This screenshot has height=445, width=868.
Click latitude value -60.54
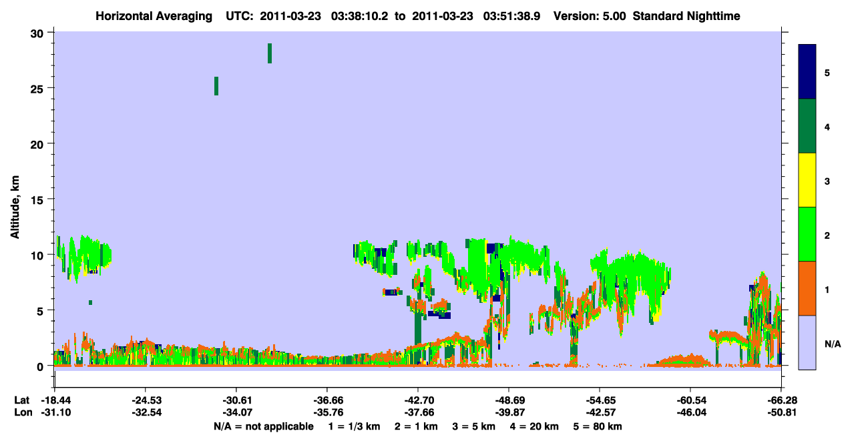690,400
